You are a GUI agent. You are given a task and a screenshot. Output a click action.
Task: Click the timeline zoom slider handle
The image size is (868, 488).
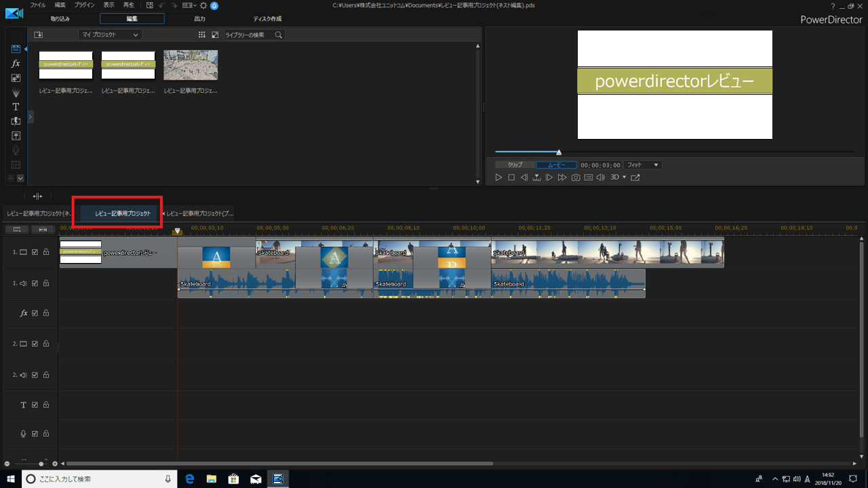(x=41, y=464)
